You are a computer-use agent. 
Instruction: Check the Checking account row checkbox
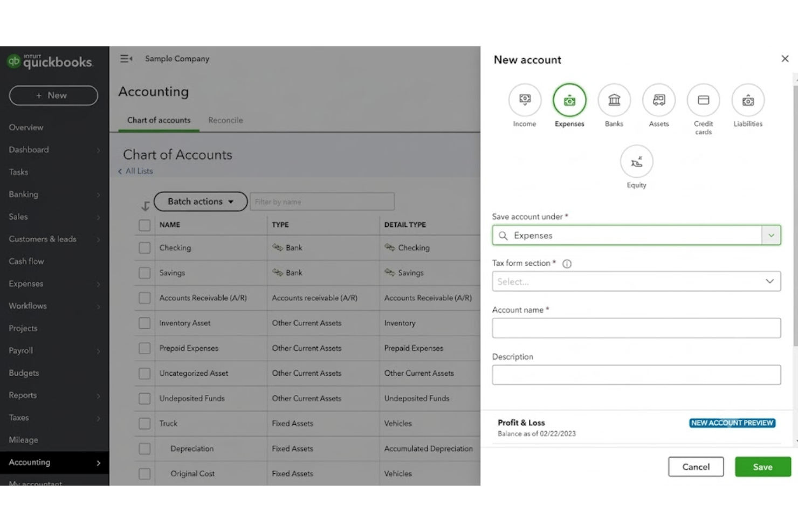coord(145,248)
